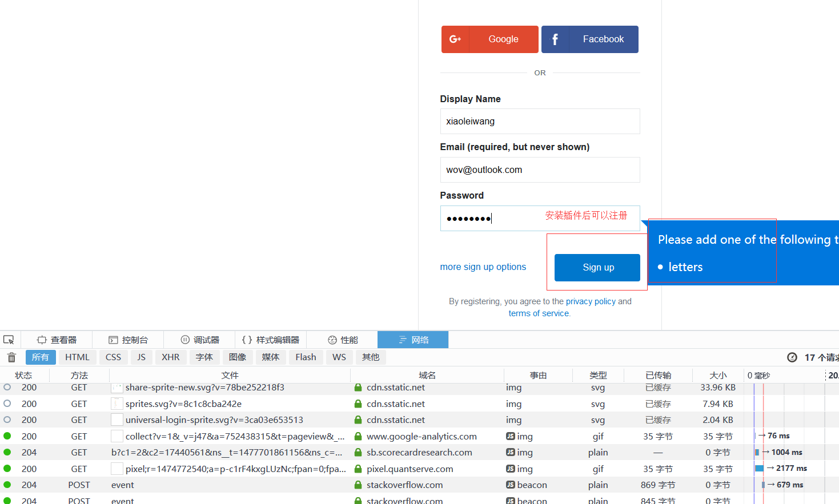Click the 33.96 KB size cell
The width and height of the screenshot is (839, 504).
718,388
